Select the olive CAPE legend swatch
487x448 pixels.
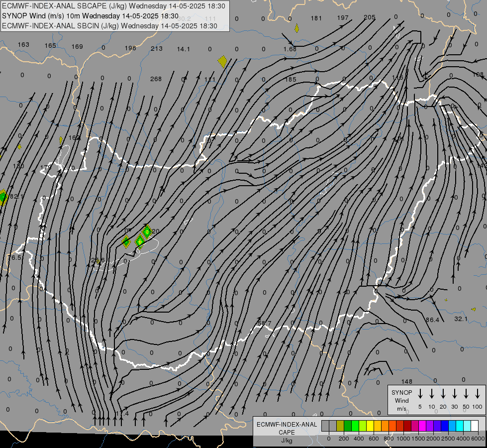[340, 426]
